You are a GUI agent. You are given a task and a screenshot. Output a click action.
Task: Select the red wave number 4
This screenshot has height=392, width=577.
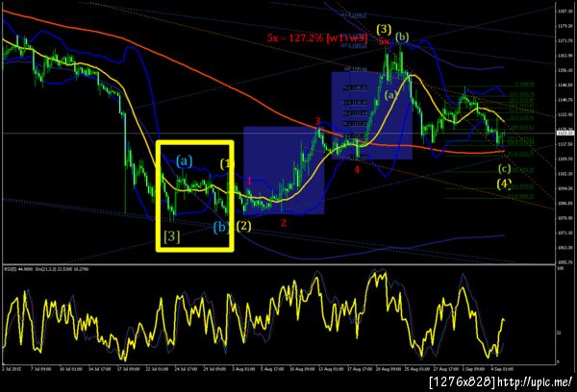tap(357, 169)
